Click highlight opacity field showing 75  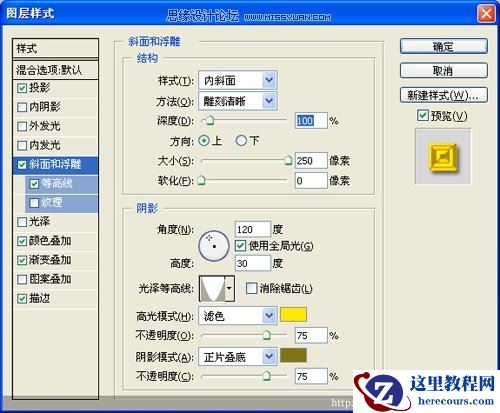[311, 335]
